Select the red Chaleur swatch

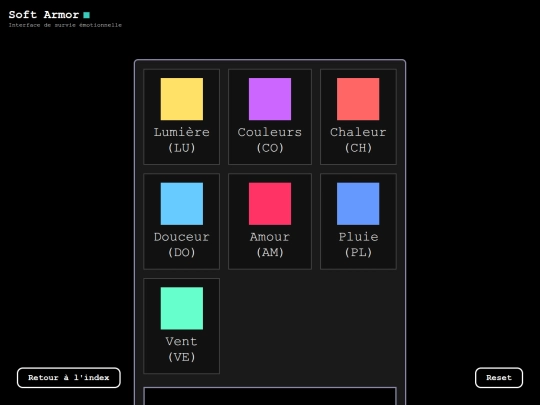pyautogui.click(x=358, y=99)
